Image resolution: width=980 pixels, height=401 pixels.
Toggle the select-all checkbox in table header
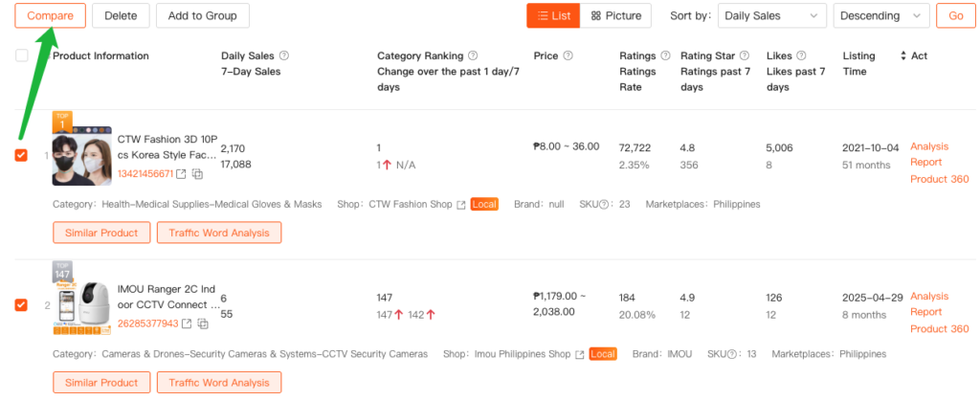click(x=21, y=56)
